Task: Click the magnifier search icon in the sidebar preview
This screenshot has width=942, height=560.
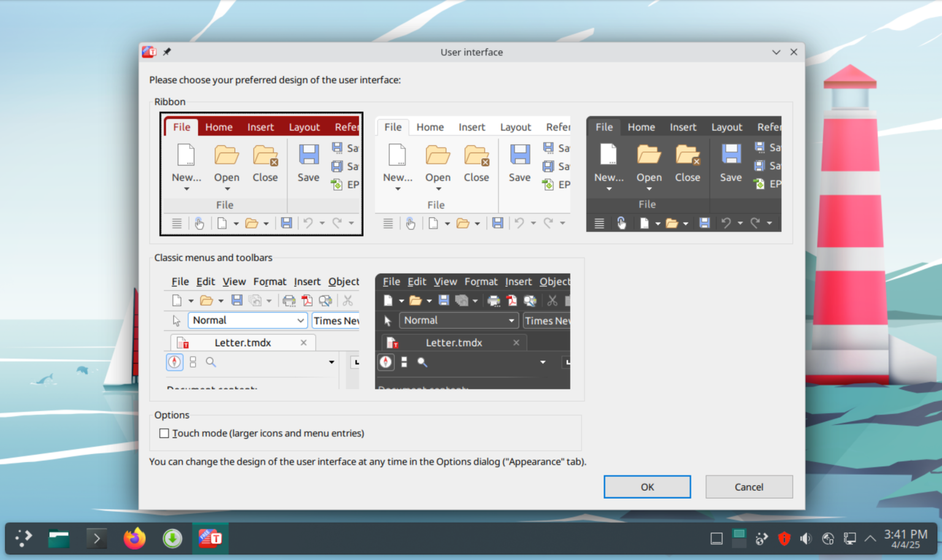Action: [x=211, y=362]
